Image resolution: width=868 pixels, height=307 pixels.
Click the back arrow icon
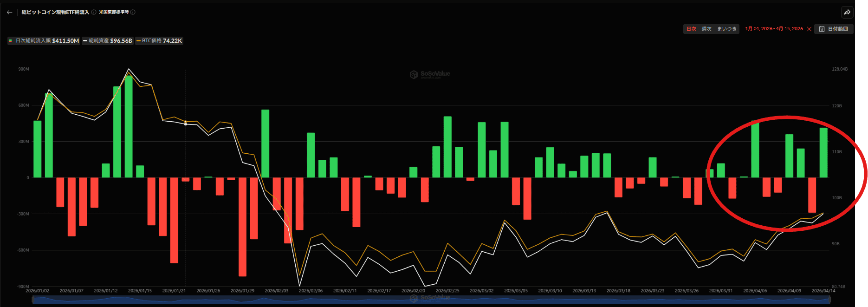[x=9, y=13]
